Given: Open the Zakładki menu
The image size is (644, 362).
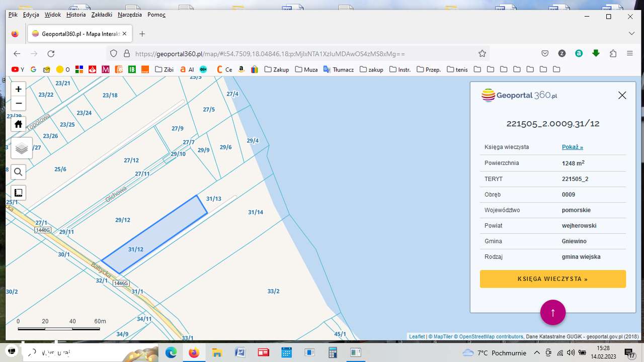Looking at the screenshot, I should coord(102,15).
